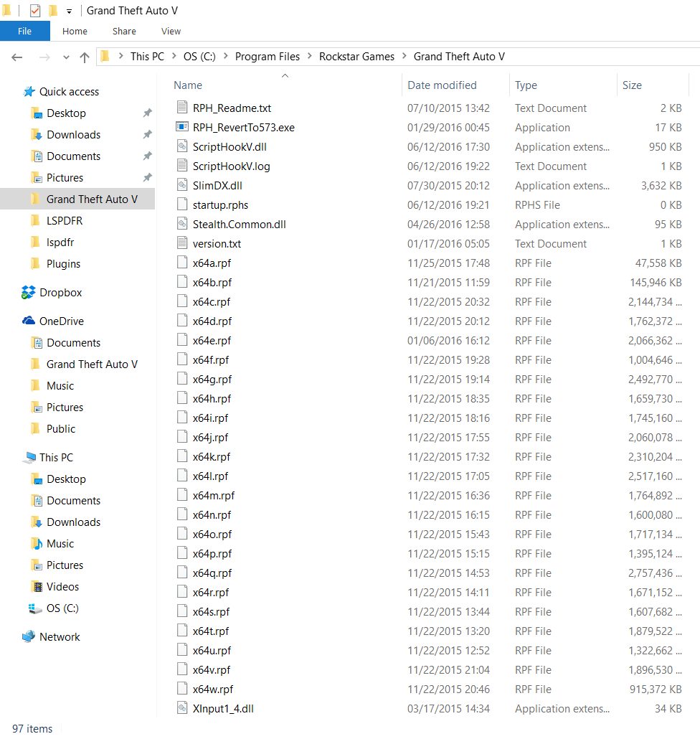Click the Properties checkmark icon in title bar
This screenshot has height=739, width=700.
coord(35,10)
